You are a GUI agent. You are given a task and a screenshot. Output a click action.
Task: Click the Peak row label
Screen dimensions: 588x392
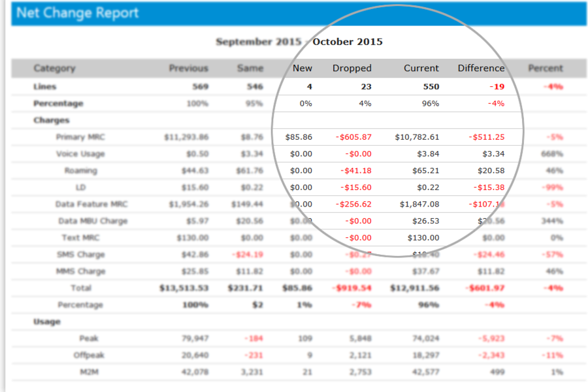(x=89, y=338)
